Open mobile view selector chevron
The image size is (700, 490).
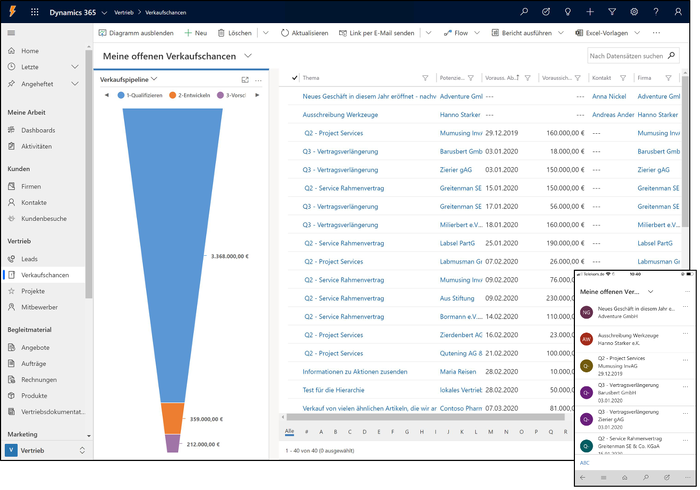pos(650,291)
